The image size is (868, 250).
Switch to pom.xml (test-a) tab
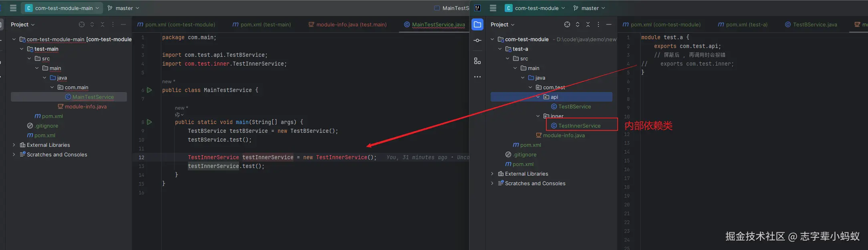[x=743, y=24]
